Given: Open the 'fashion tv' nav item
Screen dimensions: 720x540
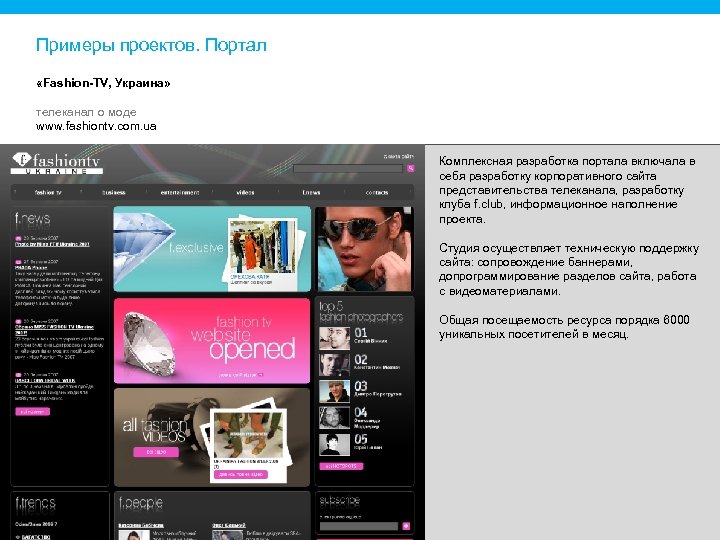Looking at the screenshot, I should (48, 192).
